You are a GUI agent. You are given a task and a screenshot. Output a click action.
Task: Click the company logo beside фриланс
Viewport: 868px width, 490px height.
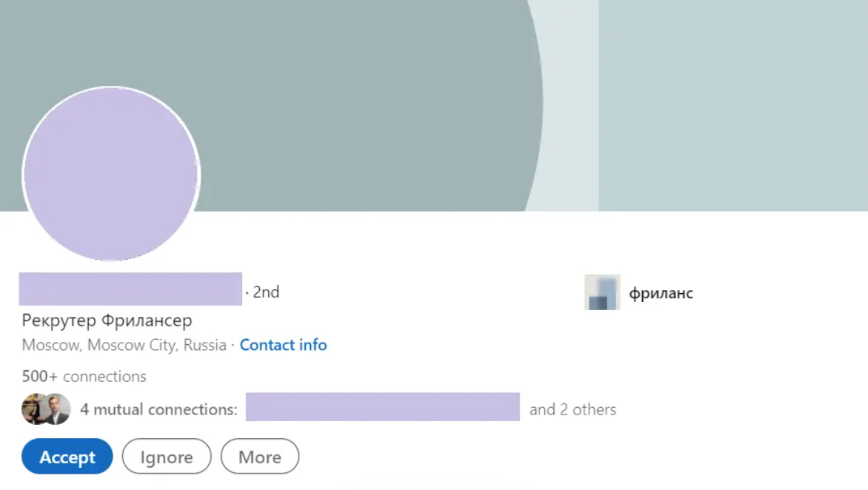pyautogui.click(x=601, y=292)
